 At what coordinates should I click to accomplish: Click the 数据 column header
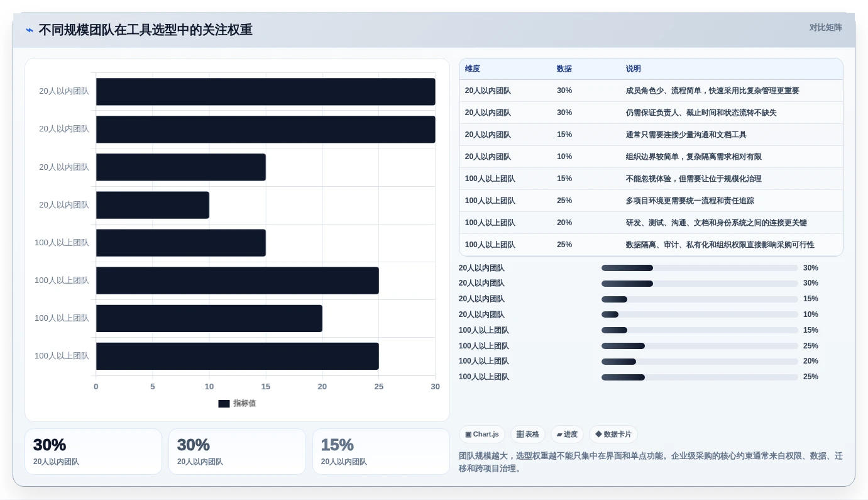(564, 69)
